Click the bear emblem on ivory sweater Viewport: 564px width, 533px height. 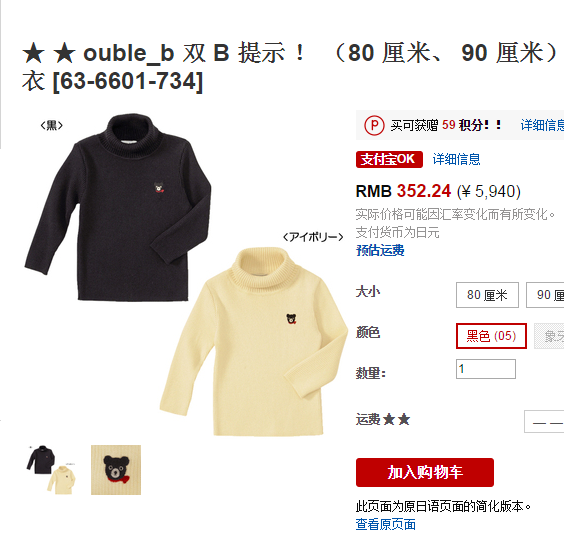click(291, 319)
